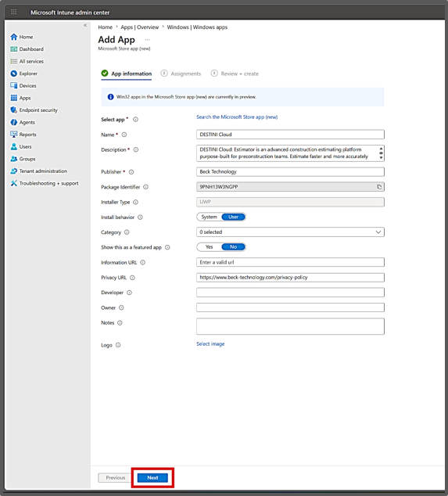Set install behavior to System
The width and height of the screenshot is (448, 496).
[209, 217]
